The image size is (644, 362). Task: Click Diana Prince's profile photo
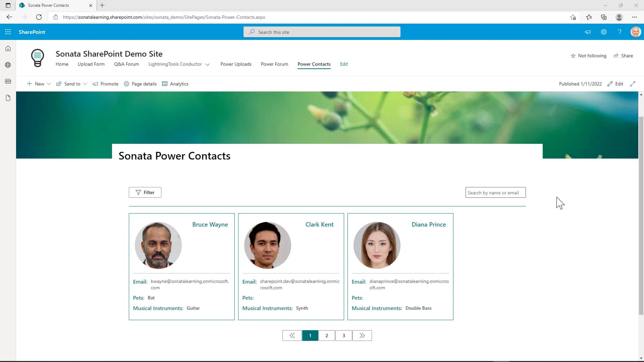coord(377,245)
